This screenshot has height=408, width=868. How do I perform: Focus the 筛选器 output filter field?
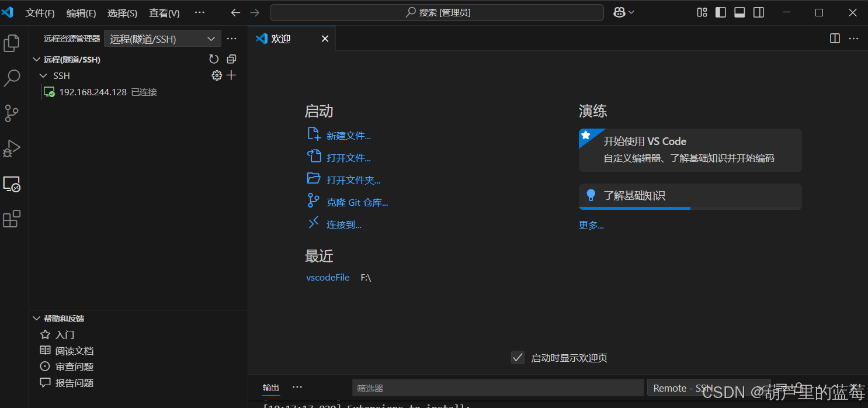(498, 388)
